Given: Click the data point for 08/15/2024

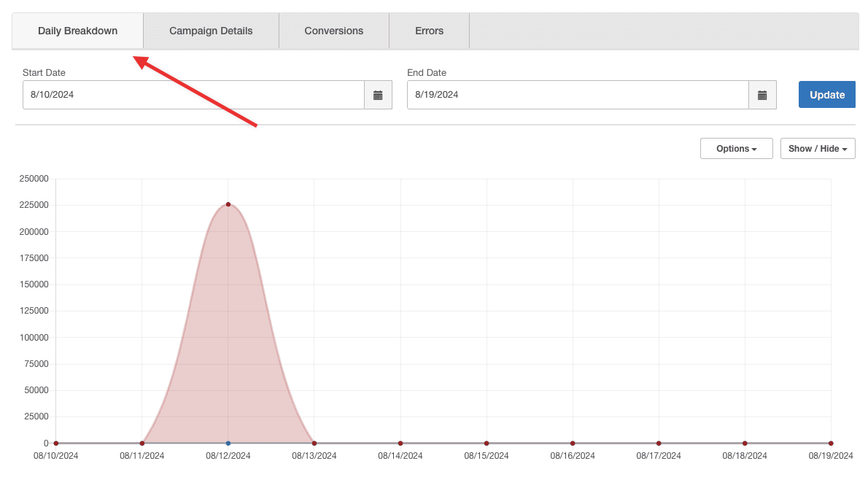Looking at the screenshot, I should (487, 443).
